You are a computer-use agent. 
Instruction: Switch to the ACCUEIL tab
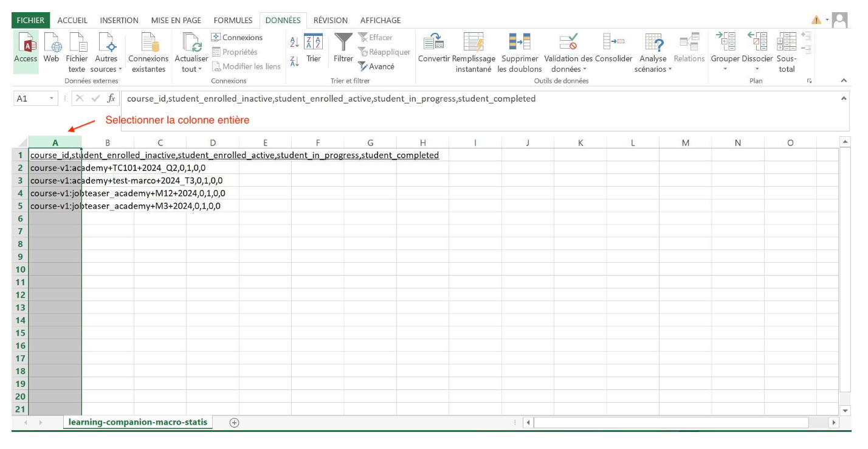click(x=72, y=20)
